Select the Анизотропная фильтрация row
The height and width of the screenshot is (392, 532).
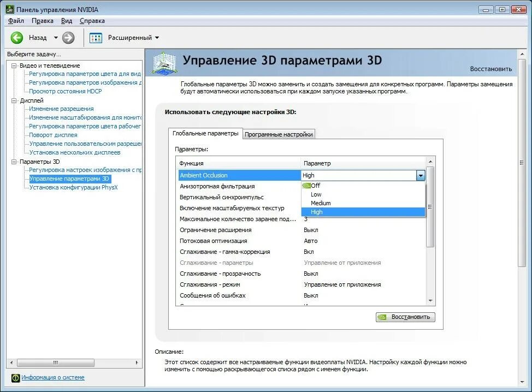(x=239, y=186)
